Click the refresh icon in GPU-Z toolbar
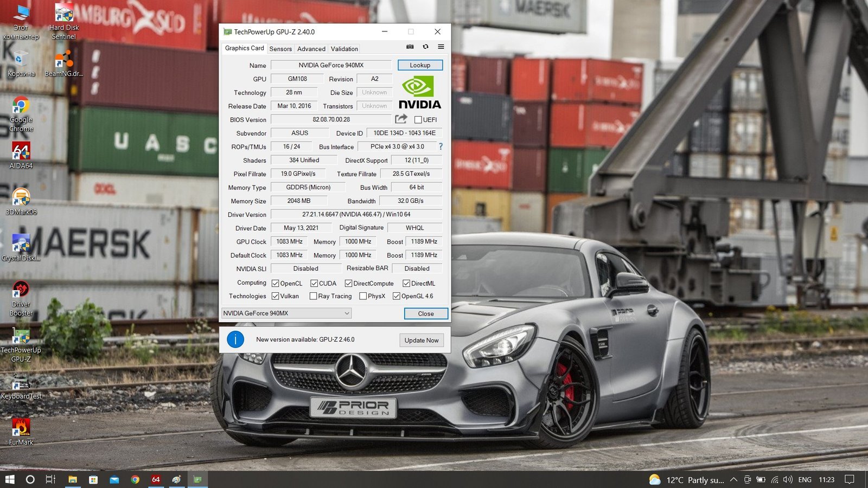Image resolution: width=868 pixels, height=488 pixels. (x=426, y=47)
